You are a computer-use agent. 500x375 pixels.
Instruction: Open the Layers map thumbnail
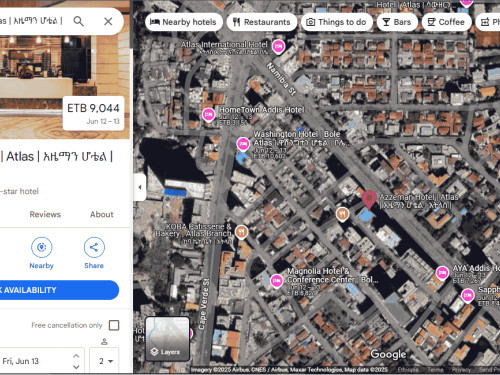[167, 339]
